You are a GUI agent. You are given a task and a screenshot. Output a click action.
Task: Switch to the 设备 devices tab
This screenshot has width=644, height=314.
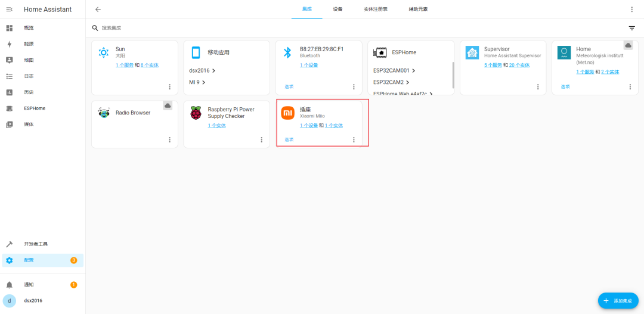(x=338, y=9)
